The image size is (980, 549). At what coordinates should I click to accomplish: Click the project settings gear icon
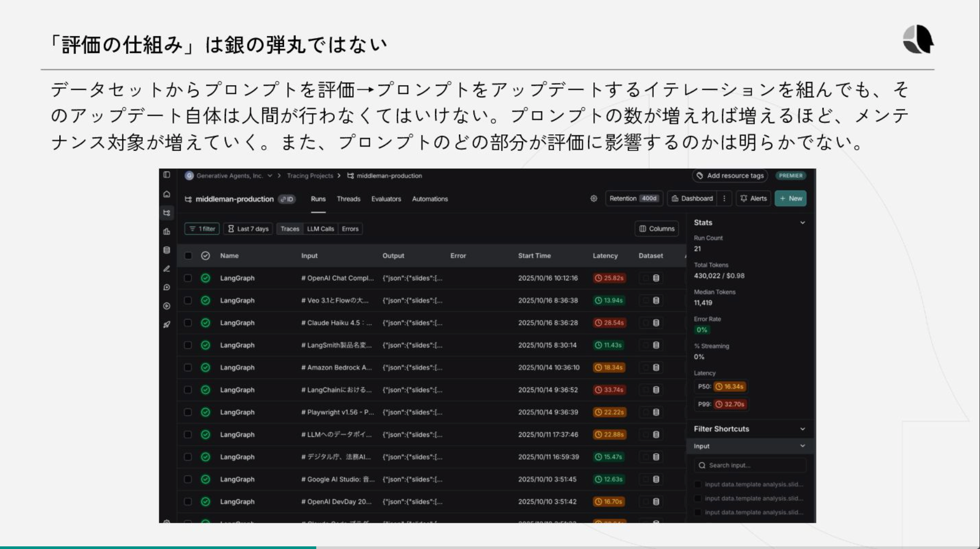tap(594, 198)
